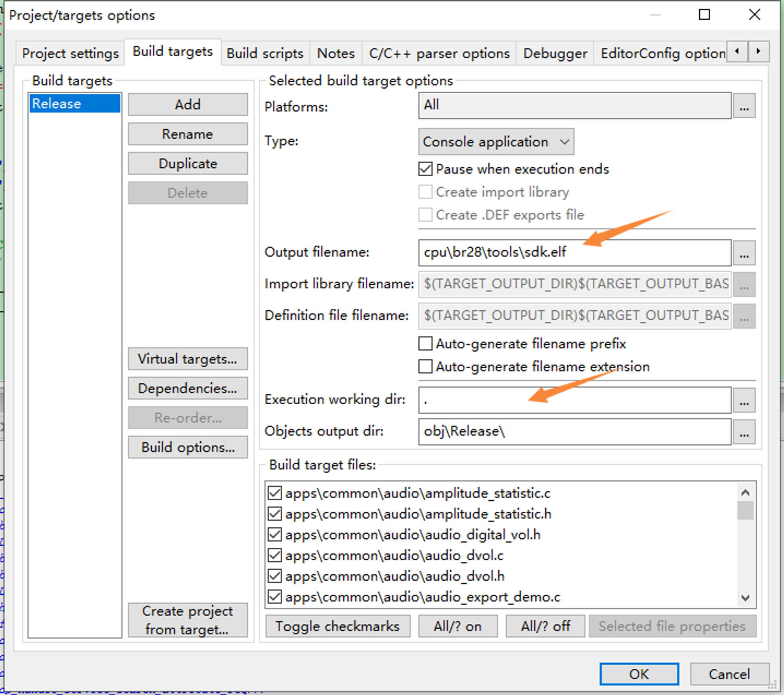This screenshot has height=695, width=784.
Task: Open the C/C++ parser options tab
Action: (x=439, y=53)
